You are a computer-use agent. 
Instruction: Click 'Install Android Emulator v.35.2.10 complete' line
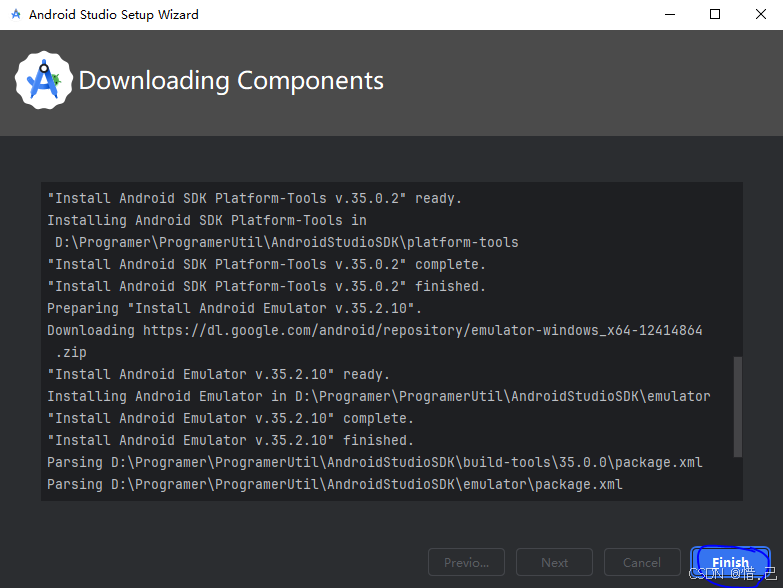[230, 418]
